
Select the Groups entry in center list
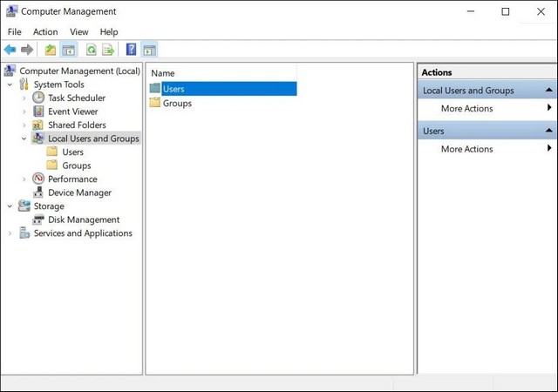coord(177,103)
